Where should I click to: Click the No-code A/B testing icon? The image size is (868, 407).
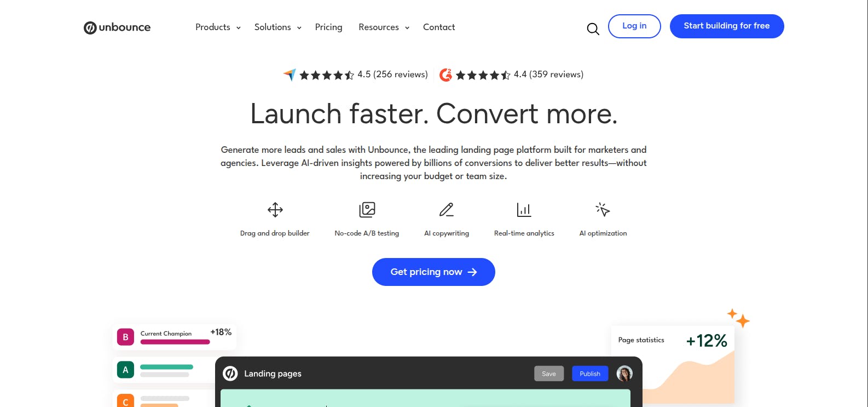point(367,210)
